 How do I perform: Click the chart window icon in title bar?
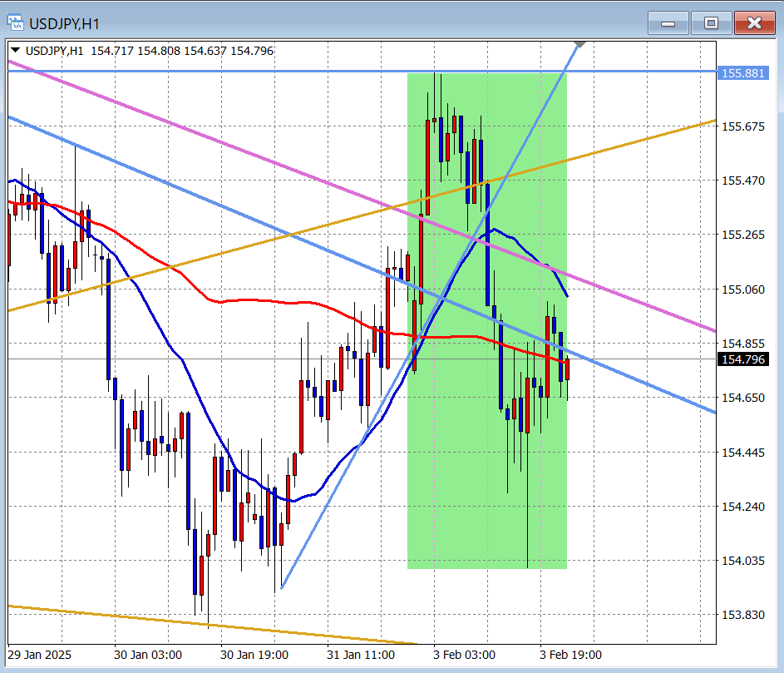click(x=17, y=22)
